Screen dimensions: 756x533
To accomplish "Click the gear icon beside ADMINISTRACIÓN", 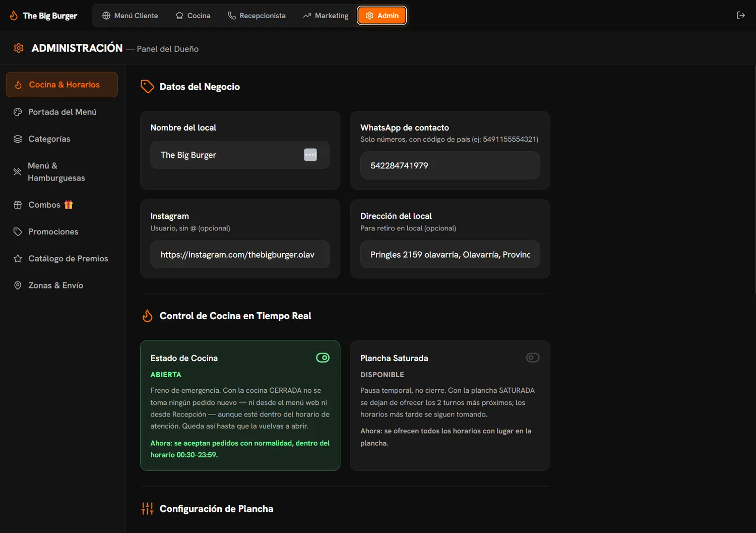I will pos(19,48).
